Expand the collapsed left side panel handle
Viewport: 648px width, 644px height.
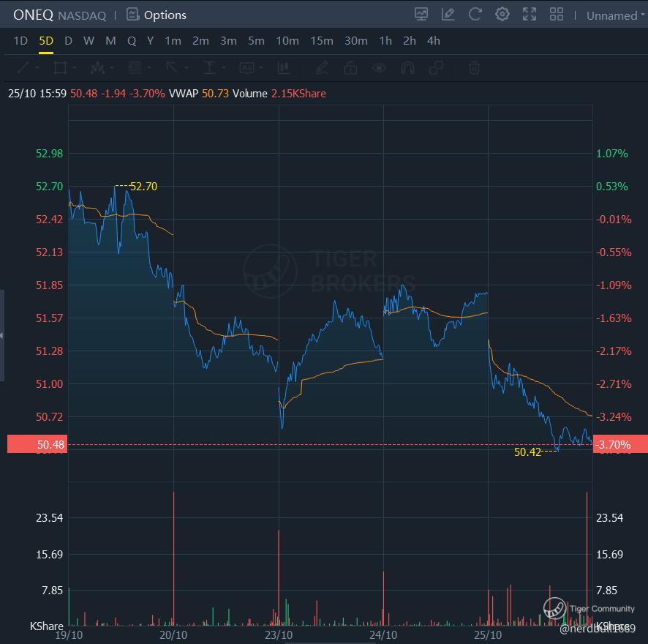click(2, 335)
